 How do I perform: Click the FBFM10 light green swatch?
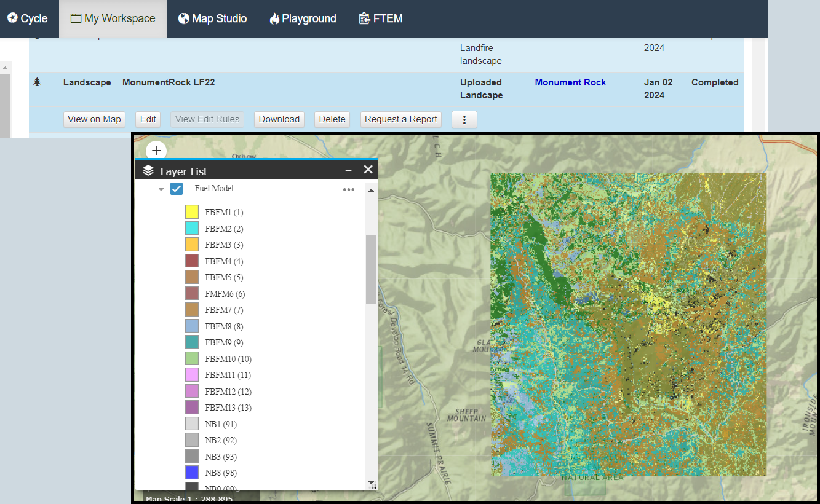click(192, 358)
